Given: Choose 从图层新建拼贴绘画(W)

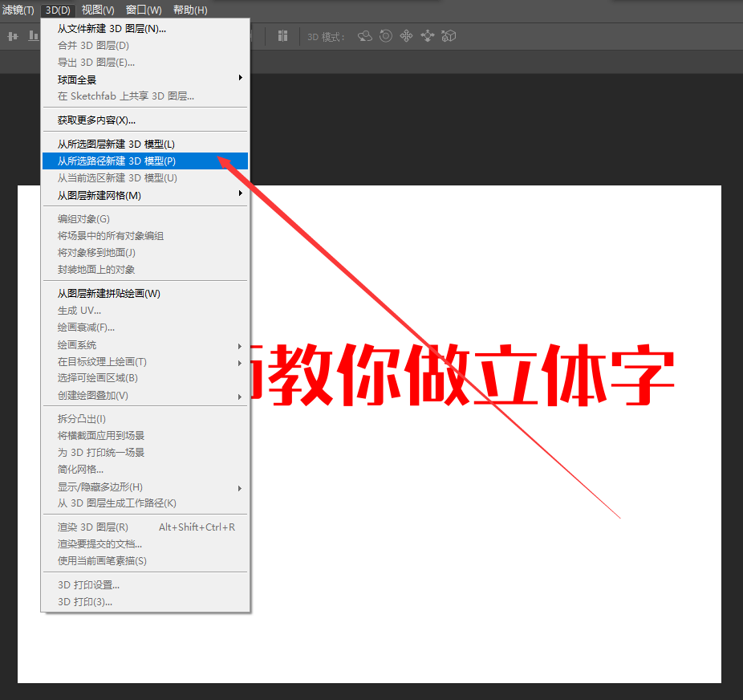Looking at the screenshot, I should point(145,293).
